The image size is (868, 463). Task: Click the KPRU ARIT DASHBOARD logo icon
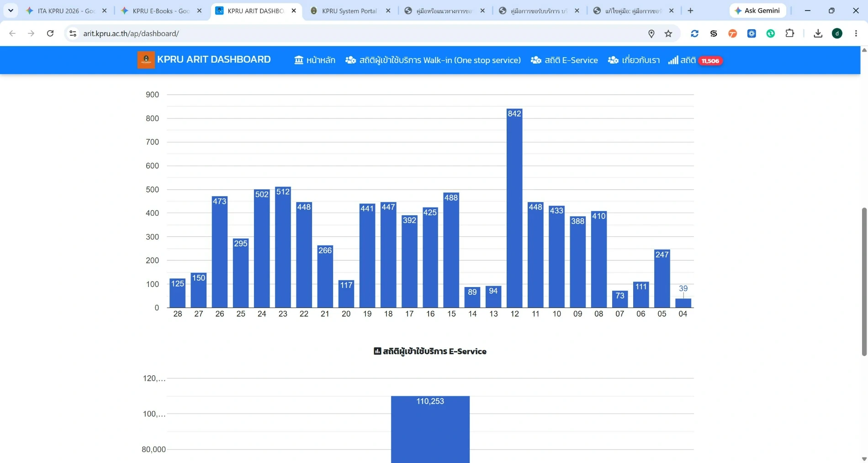[x=146, y=60]
